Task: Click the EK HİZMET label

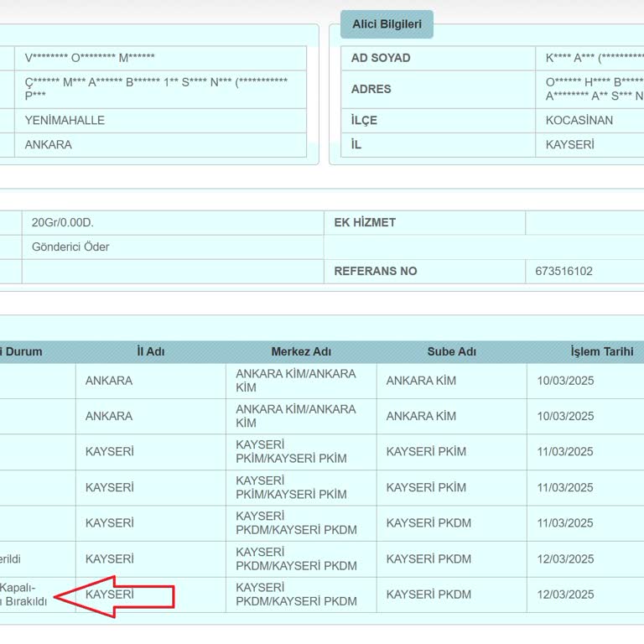Action: (365, 222)
